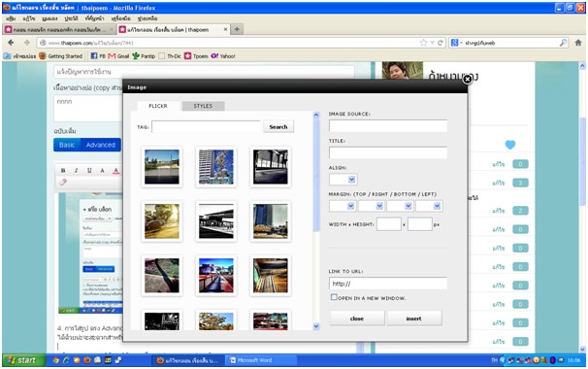This screenshot has width=588, height=369.
Task: Open the Pantip bookmark
Action: point(144,56)
